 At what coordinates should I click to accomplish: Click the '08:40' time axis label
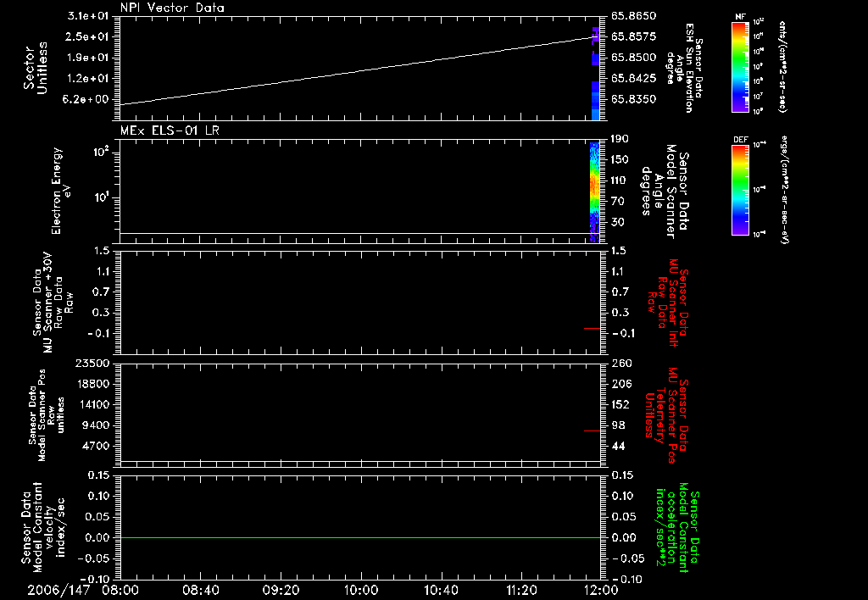[x=200, y=590]
